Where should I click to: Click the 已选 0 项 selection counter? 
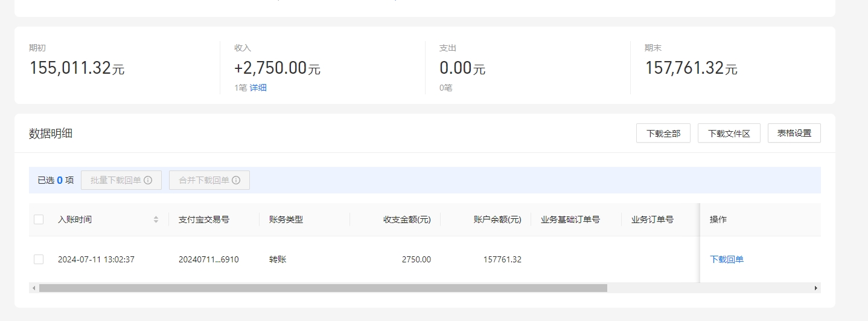point(56,180)
